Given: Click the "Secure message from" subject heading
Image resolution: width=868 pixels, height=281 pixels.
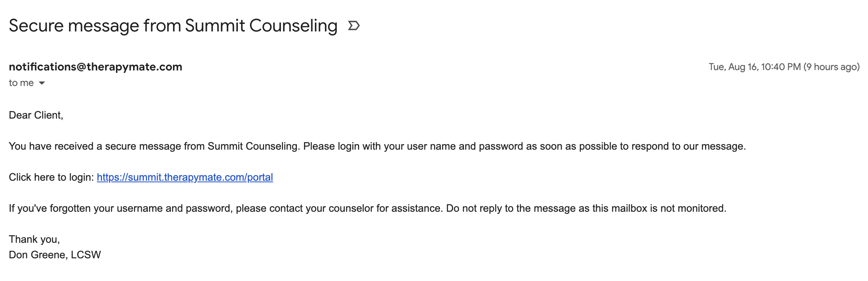Looking at the screenshot, I should pos(95,26).
